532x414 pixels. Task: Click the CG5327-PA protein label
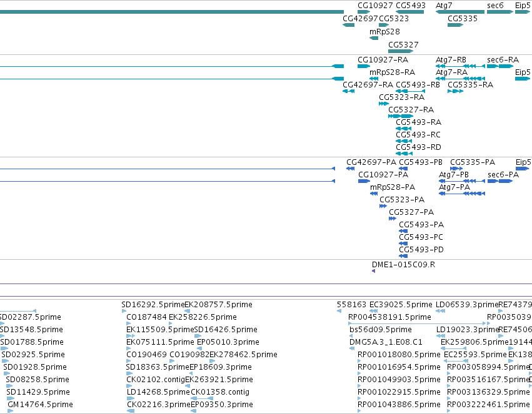[411, 212]
